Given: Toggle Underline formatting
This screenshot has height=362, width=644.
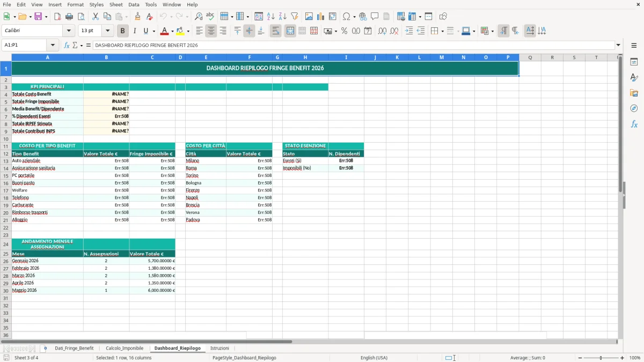Looking at the screenshot, I should click(145, 31).
